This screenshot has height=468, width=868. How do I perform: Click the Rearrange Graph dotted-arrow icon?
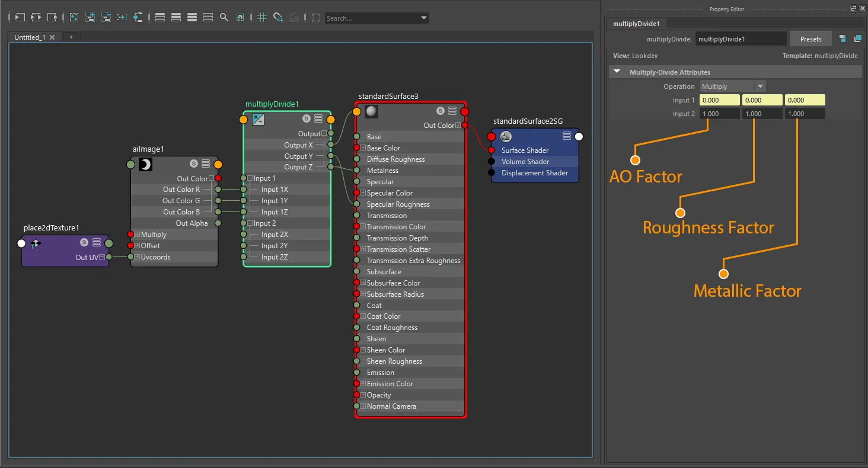(122, 18)
